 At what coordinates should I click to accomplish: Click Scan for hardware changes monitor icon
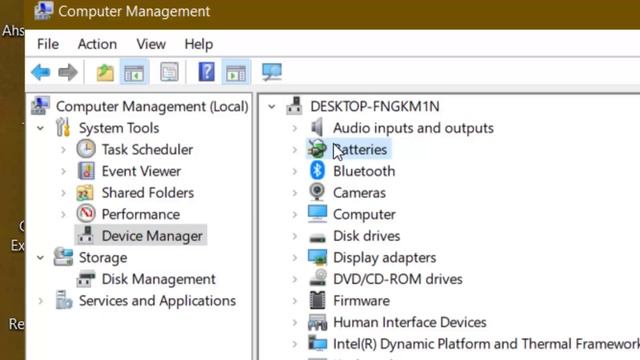272,72
